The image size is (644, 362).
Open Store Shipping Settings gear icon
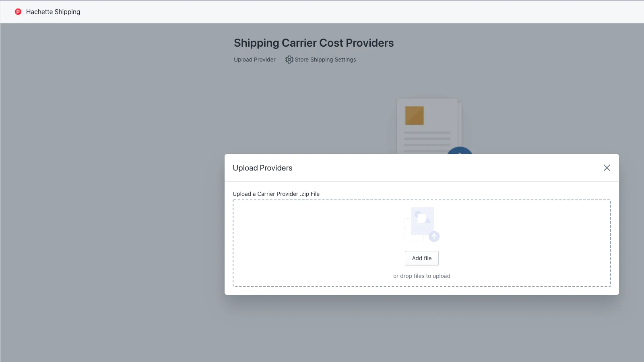tap(289, 60)
